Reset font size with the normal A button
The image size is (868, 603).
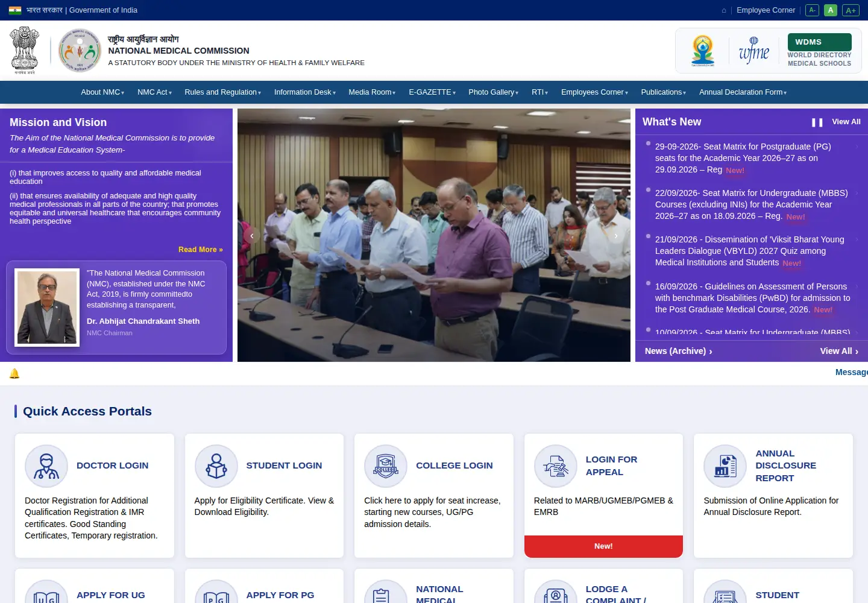[x=831, y=10]
